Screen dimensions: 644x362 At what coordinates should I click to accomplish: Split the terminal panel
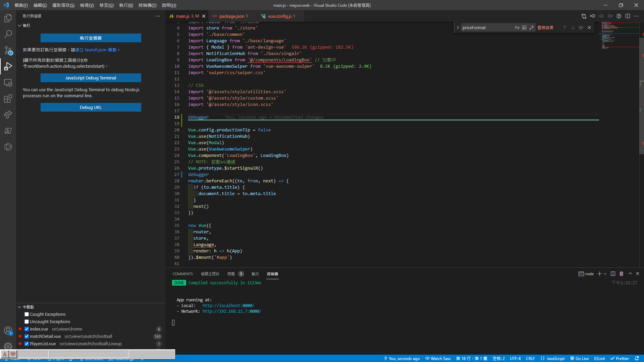[613, 274]
